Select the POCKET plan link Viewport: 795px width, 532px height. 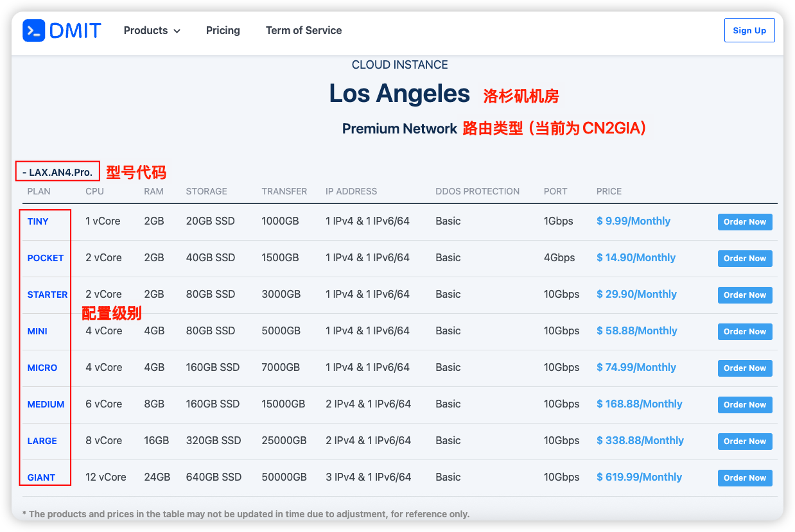[x=46, y=258]
